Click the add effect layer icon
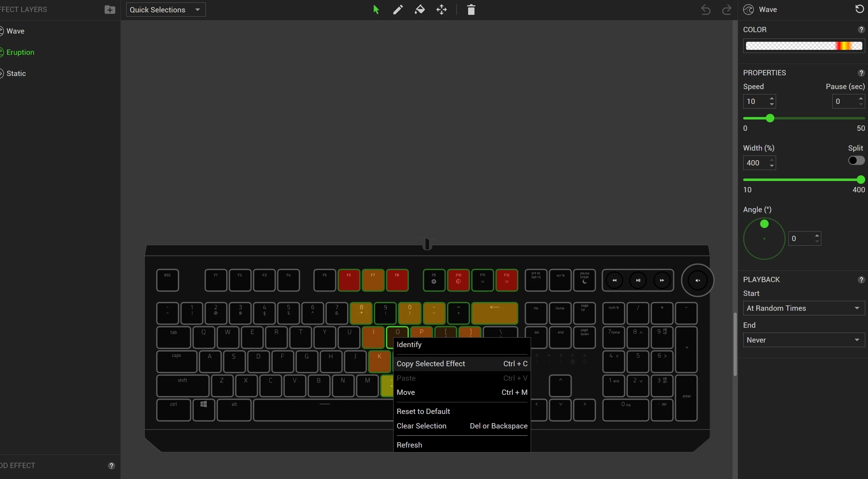The image size is (868, 479). click(110, 10)
